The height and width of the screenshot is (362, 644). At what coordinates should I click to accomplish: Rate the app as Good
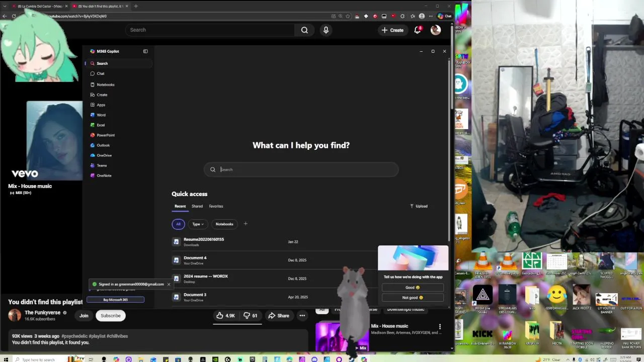[x=413, y=288]
